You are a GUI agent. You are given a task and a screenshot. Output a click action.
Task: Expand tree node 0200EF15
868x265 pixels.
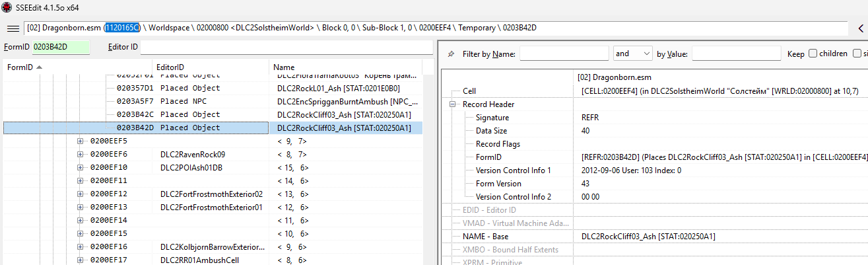[x=81, y=233]
